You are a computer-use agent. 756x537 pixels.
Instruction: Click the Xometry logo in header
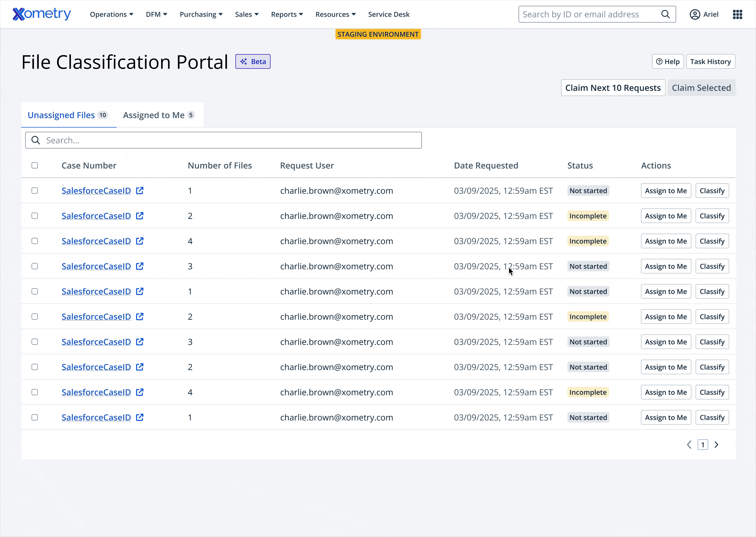coord(42,14)
